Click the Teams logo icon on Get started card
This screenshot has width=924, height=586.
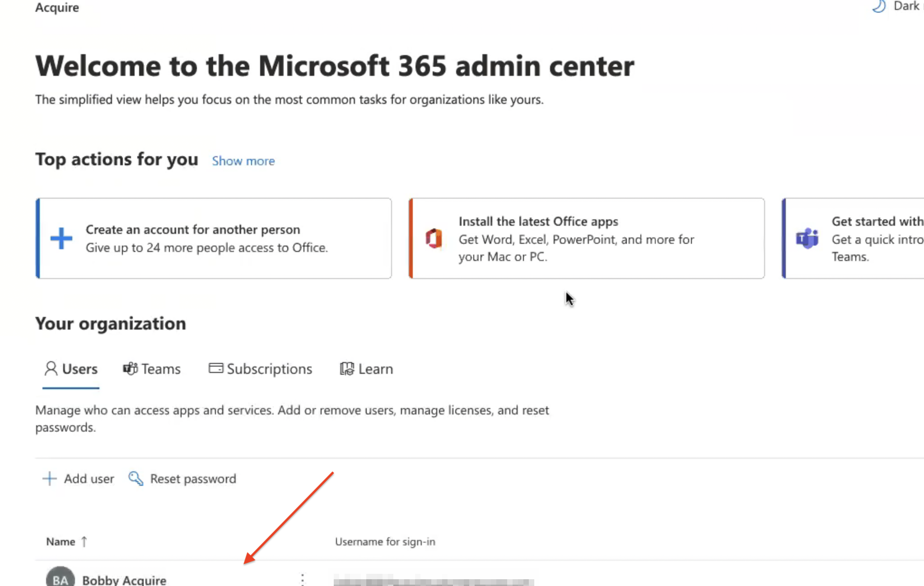pyautogui.click(x=807, y=238)
